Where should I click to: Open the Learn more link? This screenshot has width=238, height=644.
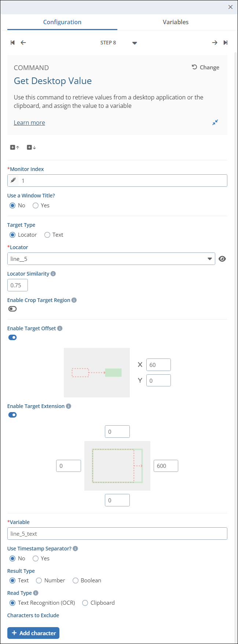[29, 123]
